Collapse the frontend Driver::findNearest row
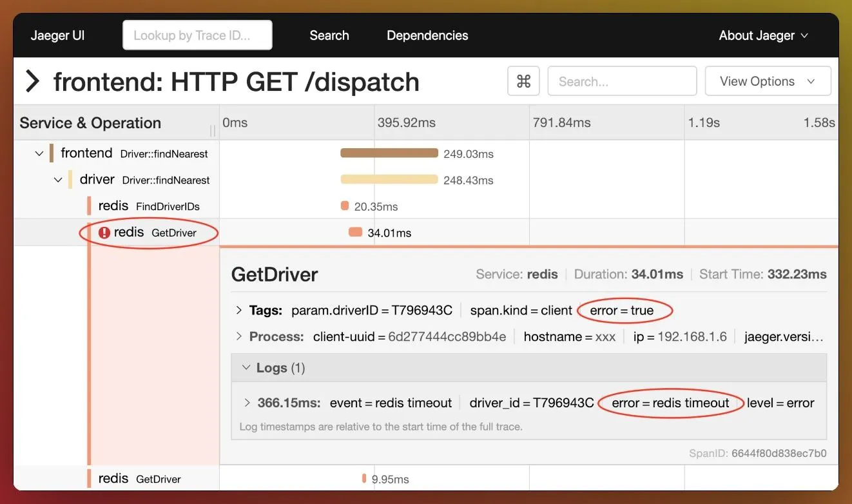Image resolution: width=852 pixels, height=504 pixels. pos(39,153)
